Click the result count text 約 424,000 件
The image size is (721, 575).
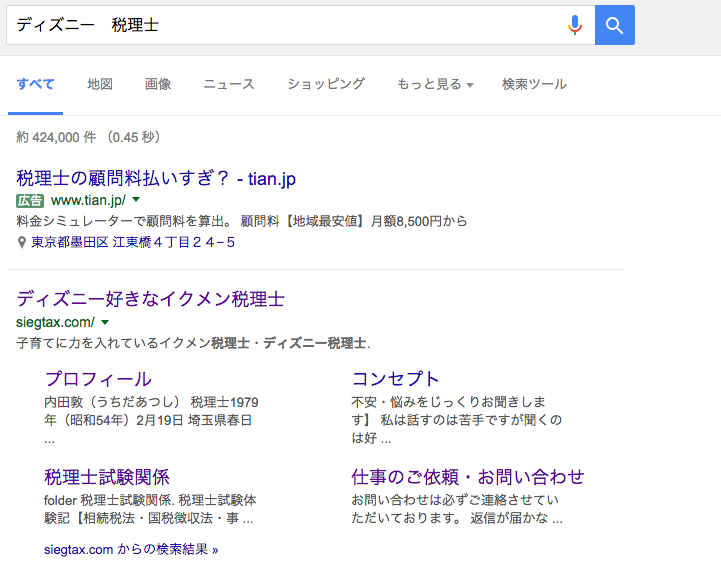[x=56, y=137]
